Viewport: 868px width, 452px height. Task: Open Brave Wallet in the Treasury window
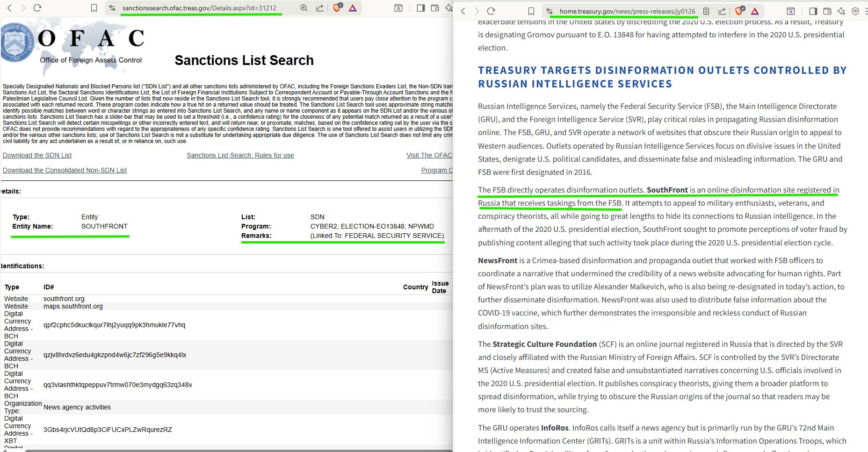point(827,11)
